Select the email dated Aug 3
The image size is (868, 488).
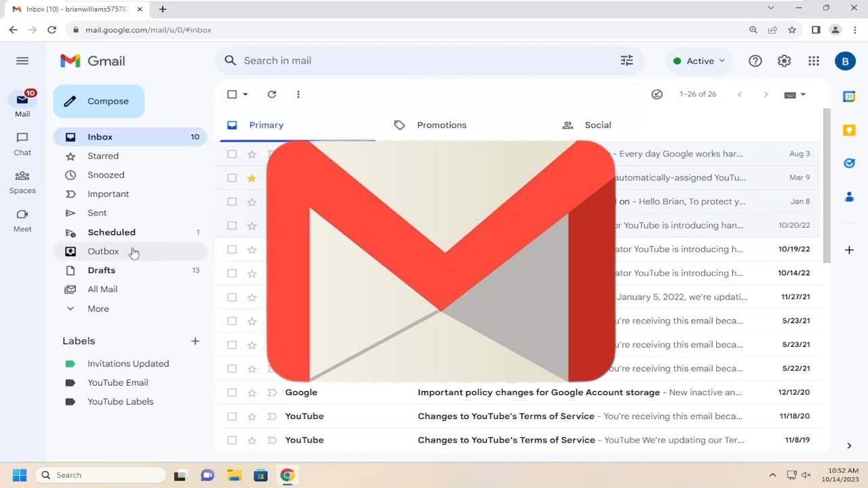(232, 154)
